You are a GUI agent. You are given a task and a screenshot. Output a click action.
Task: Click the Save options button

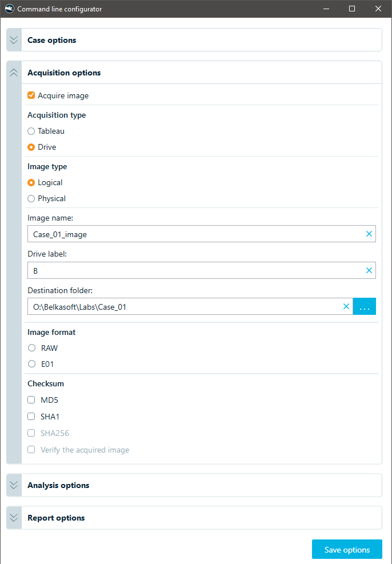[x=347, y=549]
